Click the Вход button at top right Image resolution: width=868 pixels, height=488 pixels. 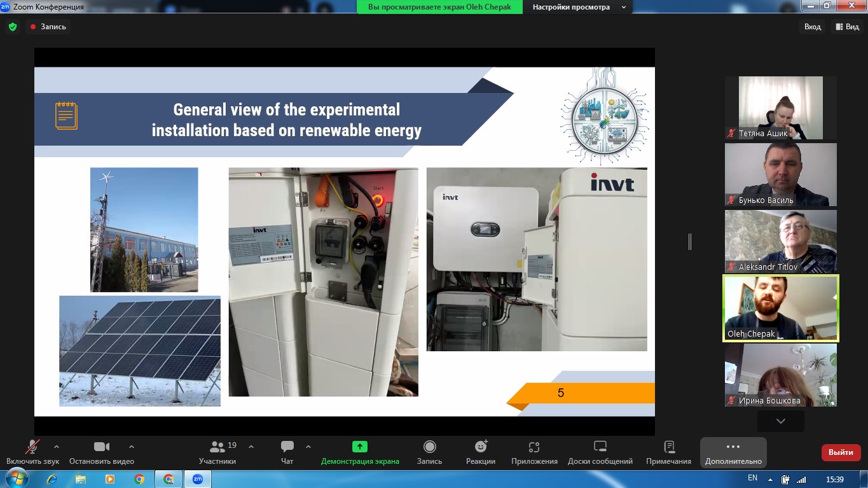click(812, 27)
